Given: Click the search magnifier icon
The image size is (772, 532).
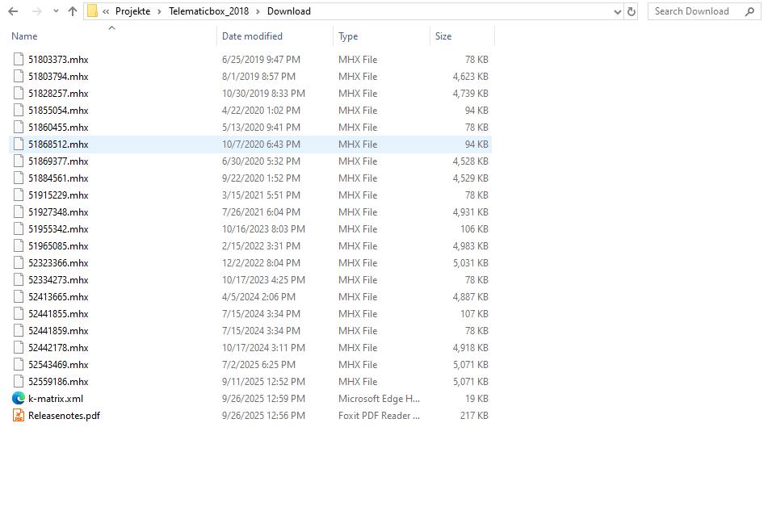Looking at the screenshot, I should 749,11.
